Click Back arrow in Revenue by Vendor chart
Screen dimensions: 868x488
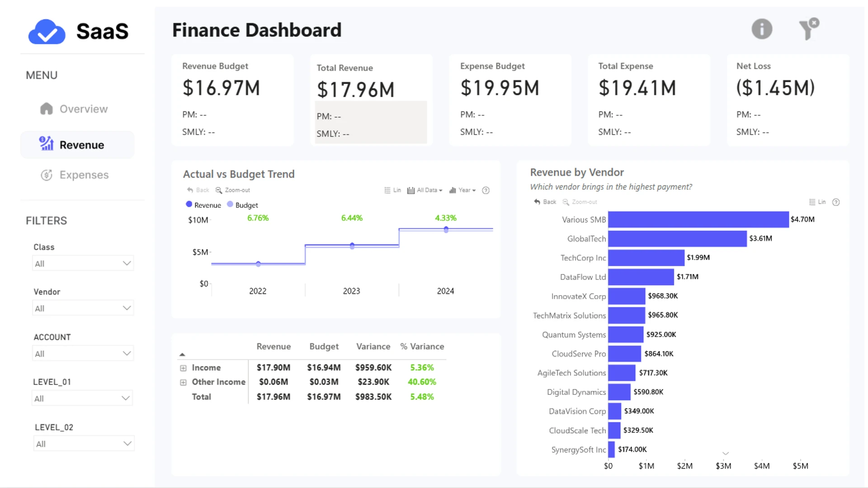point(545,202)
